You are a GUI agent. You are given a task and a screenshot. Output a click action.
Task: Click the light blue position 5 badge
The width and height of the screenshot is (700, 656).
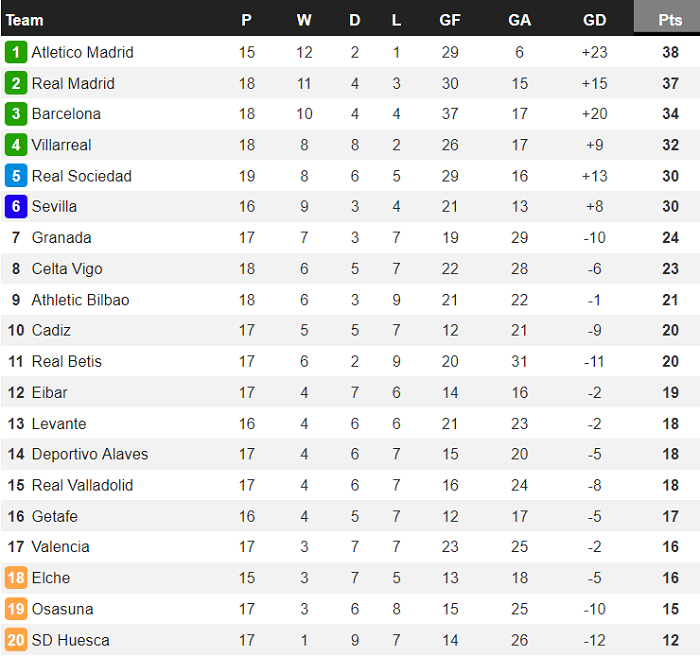[x=15, y=176]
